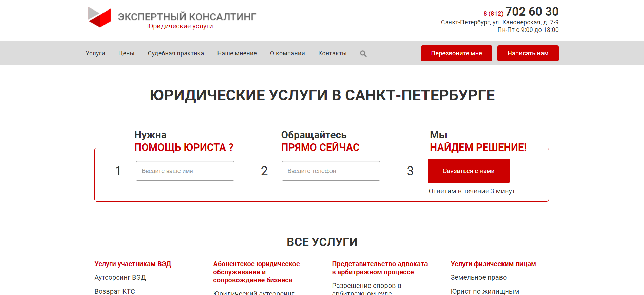
Task: Open Разрешение споров в арбитражном суде
Action: 366,289
